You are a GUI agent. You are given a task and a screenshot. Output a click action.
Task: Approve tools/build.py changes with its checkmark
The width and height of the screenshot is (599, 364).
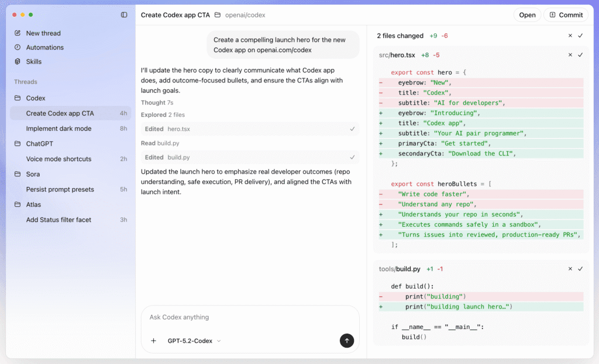pyautogui.click(x=581, y=269)
